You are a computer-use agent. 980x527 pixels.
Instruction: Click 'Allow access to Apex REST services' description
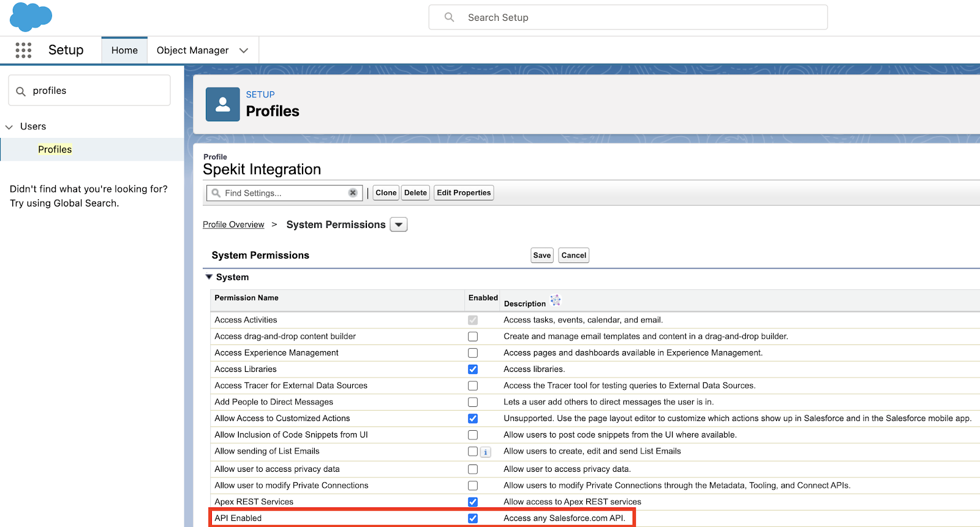pos(572,502)
